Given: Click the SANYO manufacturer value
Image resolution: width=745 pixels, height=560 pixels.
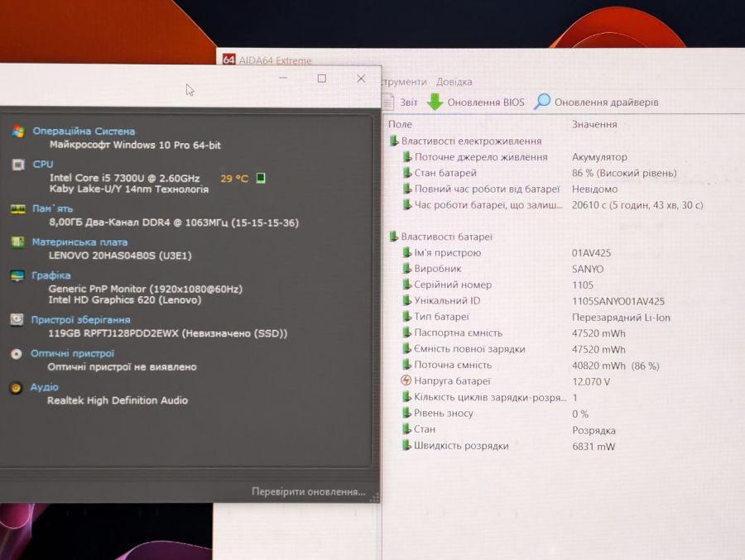Looking at the screenshot, I should (588, 269).
